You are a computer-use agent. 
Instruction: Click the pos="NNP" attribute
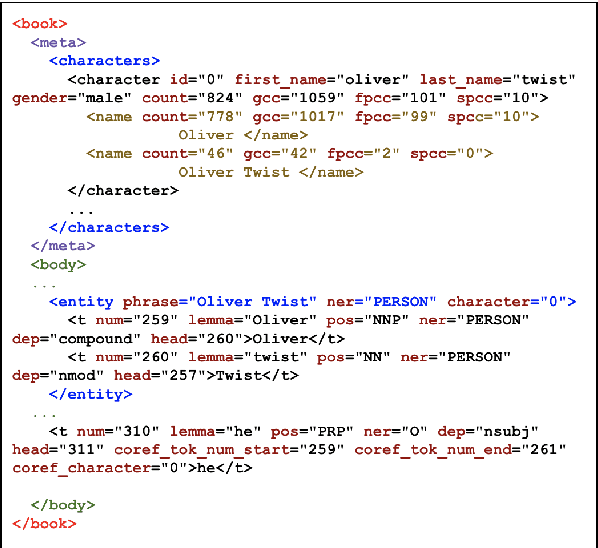pos(368,320)
